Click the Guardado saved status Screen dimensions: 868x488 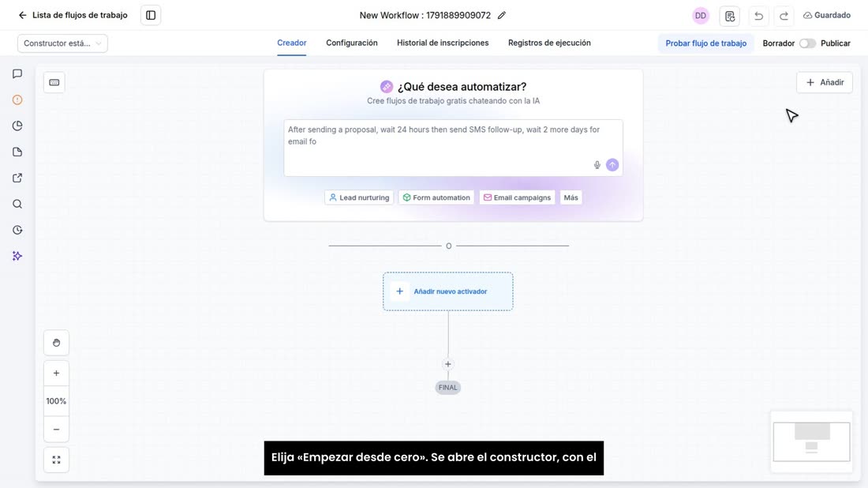click(826, 16)
